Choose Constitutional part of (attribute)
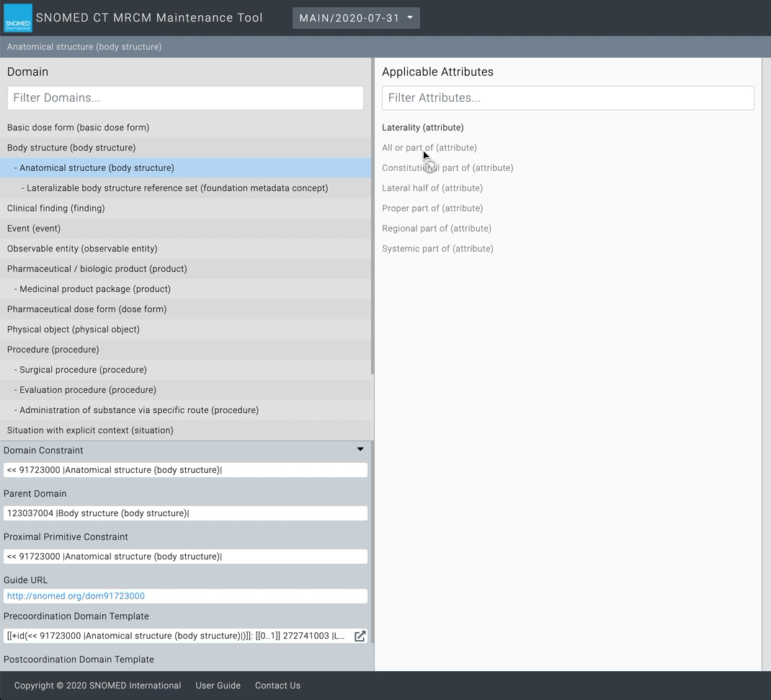771x700 pixels. tap(447, 168)
